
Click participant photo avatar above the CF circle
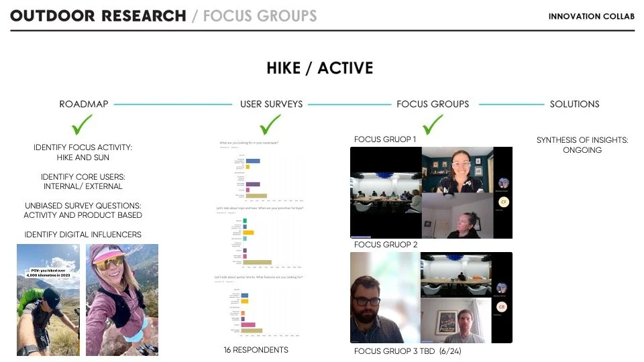[x=504, y=183]
